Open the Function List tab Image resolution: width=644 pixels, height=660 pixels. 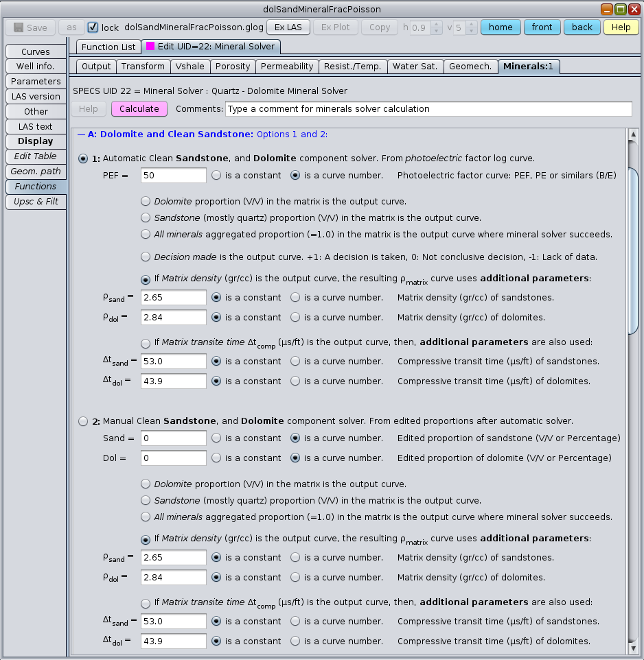point(108,47)
